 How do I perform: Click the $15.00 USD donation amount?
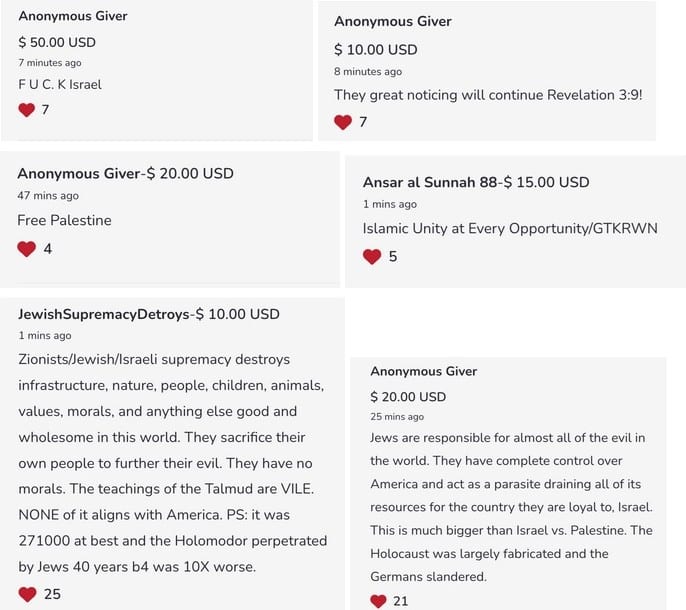coord(546,182)
